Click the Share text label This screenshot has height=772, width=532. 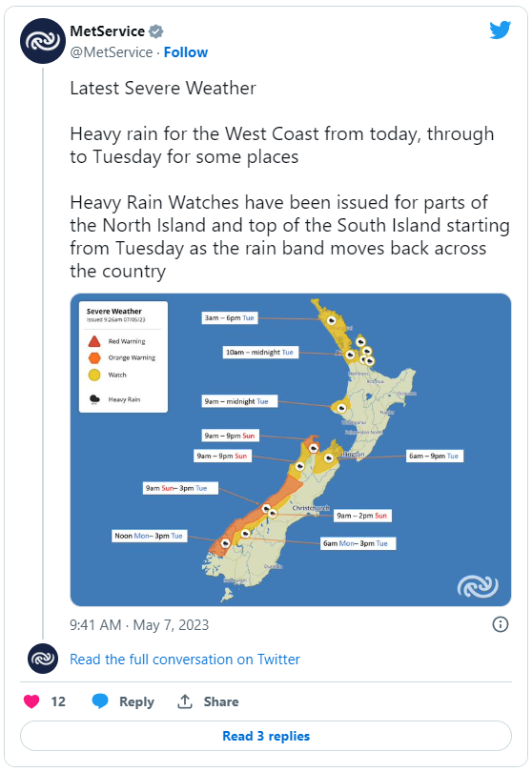(x=221, y=701)
